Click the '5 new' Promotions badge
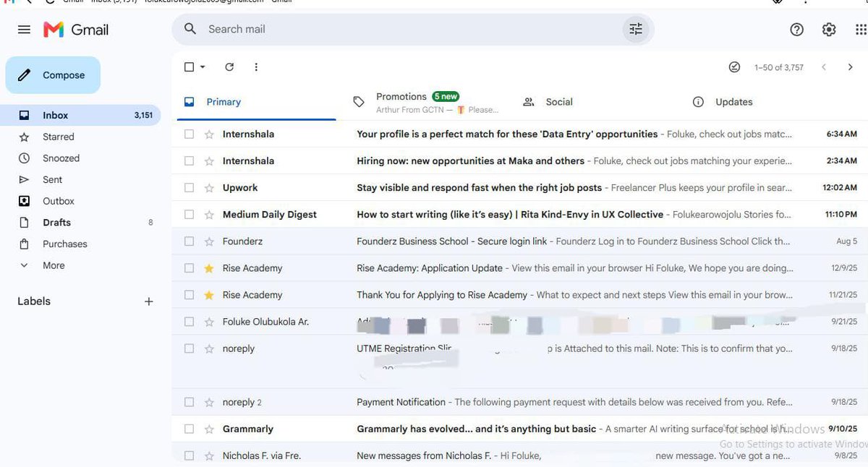 [x=446, y=96]
